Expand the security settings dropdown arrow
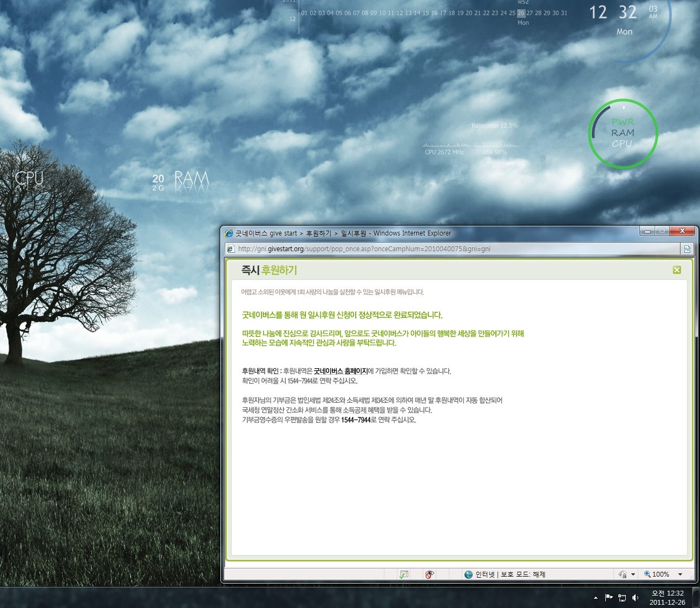 pos(633,574)
